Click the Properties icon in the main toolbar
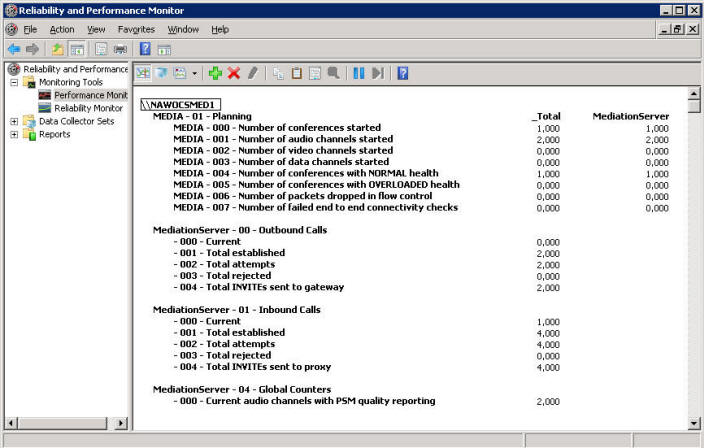The height and width of the screenshot is (448, 704). (x=101, y=49)
